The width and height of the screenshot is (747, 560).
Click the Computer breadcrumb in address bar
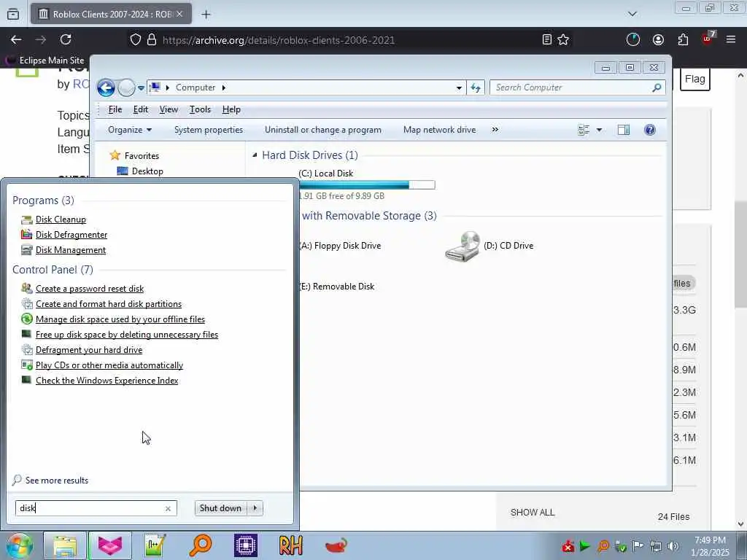(x=196, y=87)
